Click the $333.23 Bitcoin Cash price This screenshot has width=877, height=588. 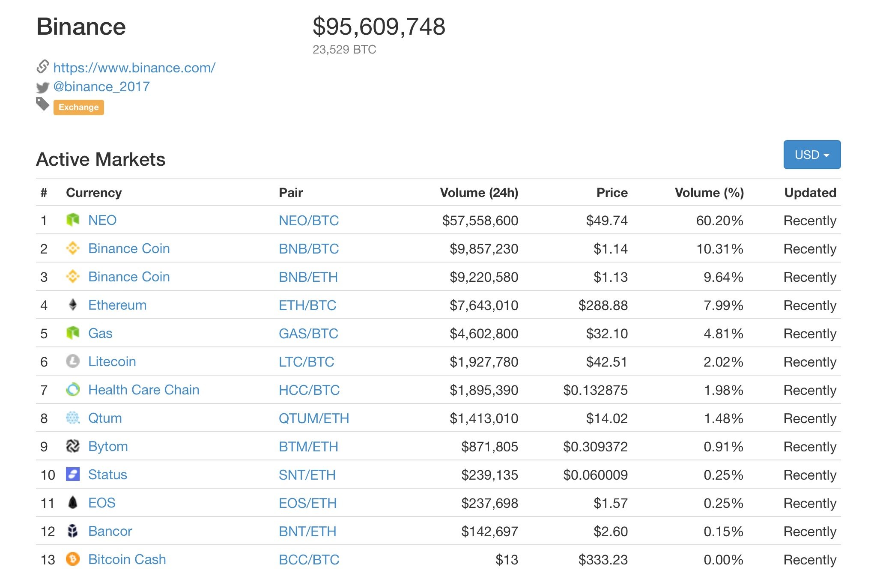[603, 560]
